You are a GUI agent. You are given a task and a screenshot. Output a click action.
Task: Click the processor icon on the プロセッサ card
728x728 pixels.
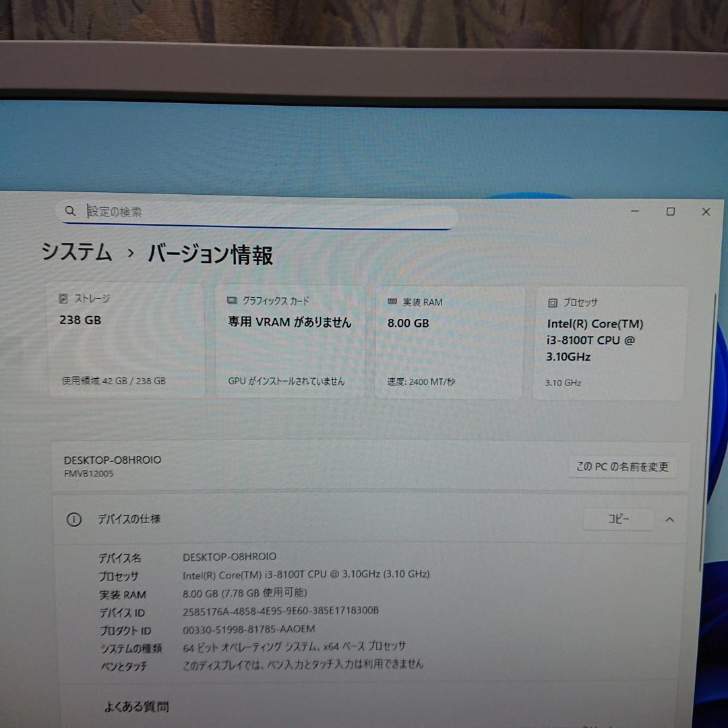coord(553,303)
